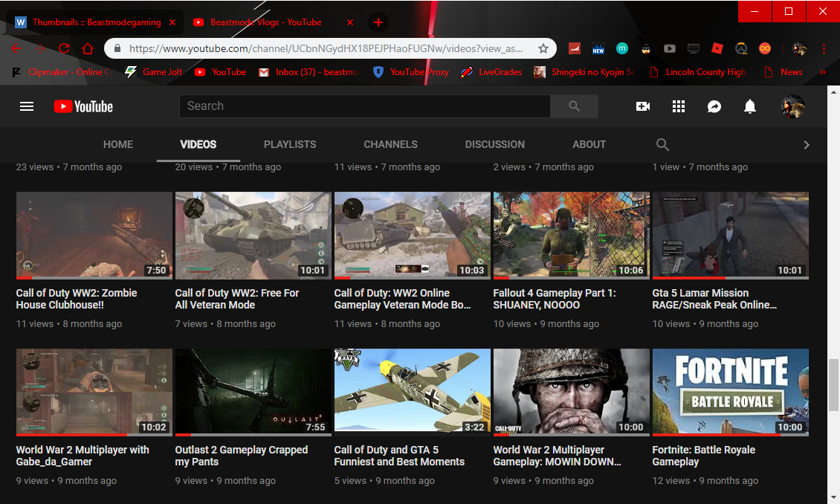Image resolution: width=840 pixels, height=504 pixels.
Task: Go to the channel HOME tab
Action: click(x=118, y=145)
